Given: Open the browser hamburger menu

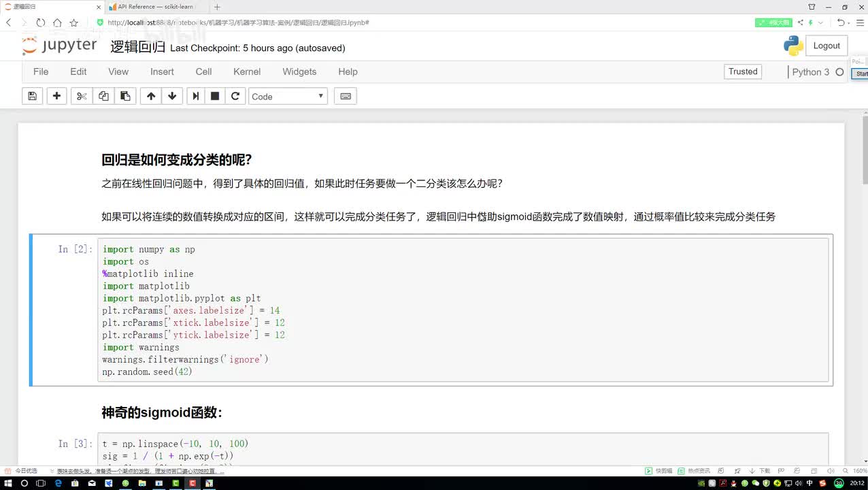Looking at the screenshot, I should point(860,22).
